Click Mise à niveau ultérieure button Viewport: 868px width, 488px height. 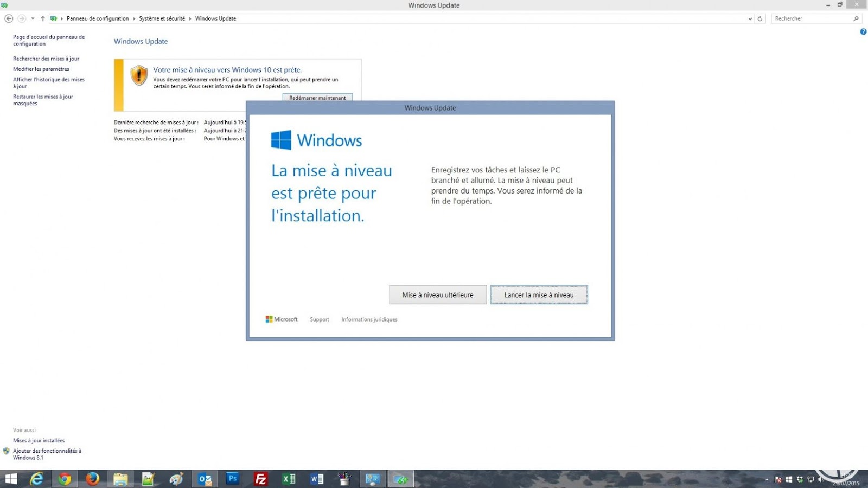click(438, 295)
